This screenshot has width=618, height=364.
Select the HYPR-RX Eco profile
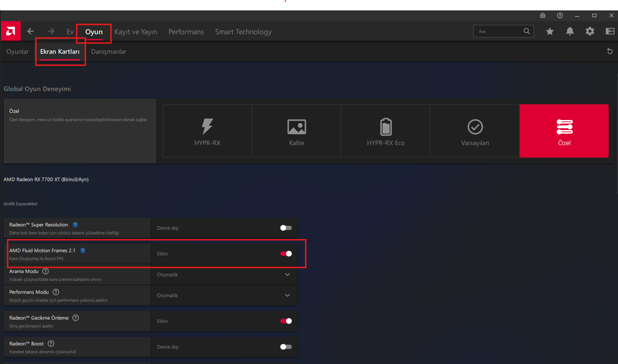tap(386, 131)
